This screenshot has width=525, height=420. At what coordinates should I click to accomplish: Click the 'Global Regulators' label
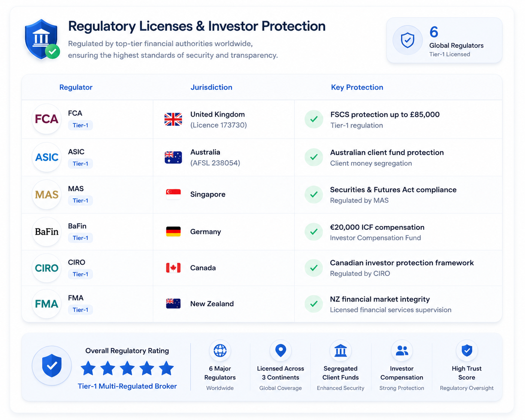(x=456, y=45)
